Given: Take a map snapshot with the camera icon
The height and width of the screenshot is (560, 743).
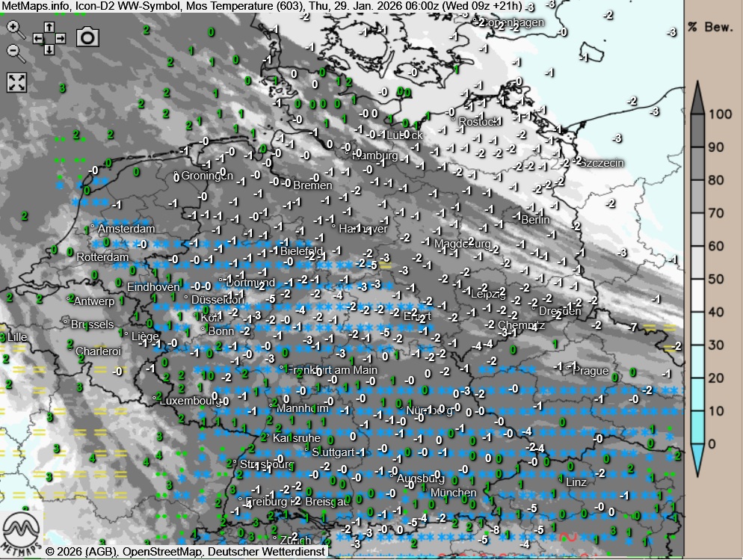Looking at the screenshot, I should tap(87, 37).
